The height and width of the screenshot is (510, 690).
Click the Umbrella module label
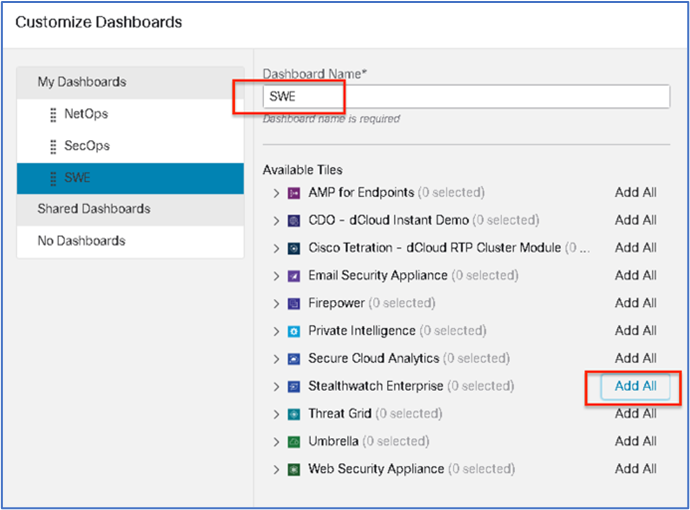click(333, 441)
